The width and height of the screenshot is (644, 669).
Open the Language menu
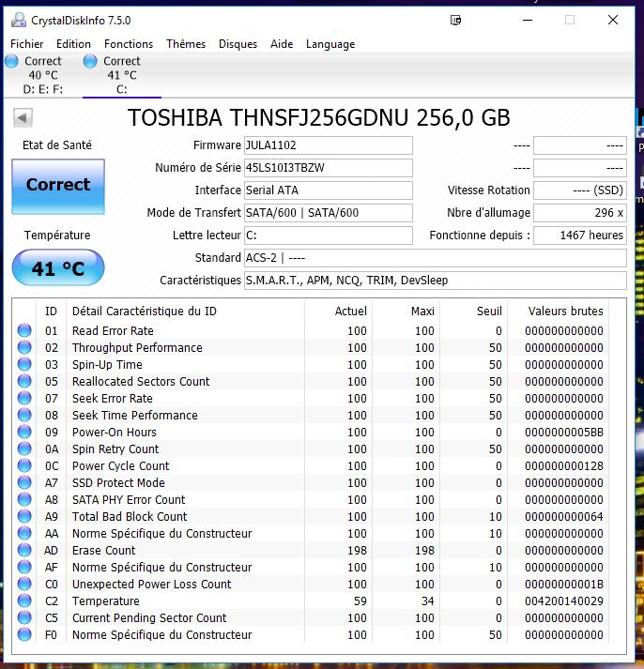(x=330, y=44)
